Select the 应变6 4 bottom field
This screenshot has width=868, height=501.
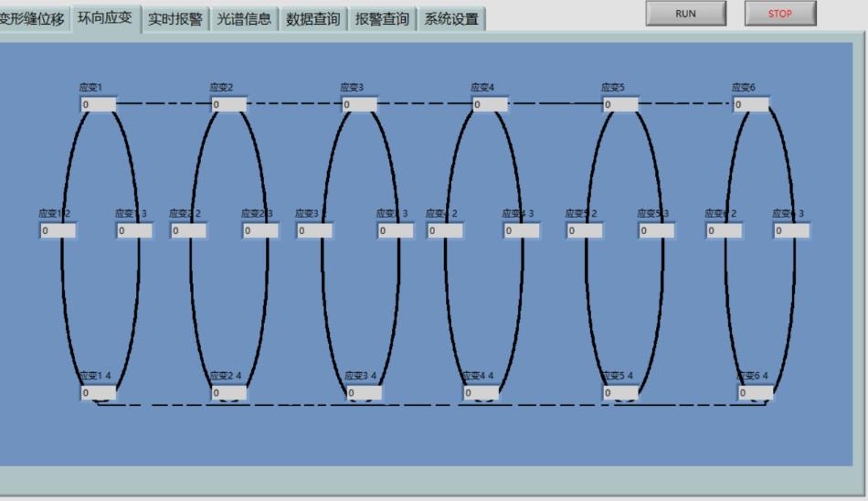pyautogui.click(x=756, y=393)
